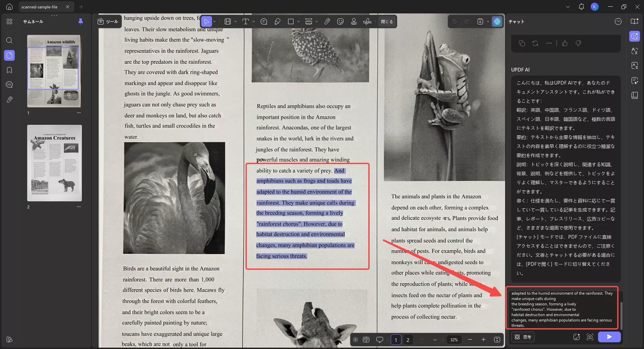Screen dimensions: 644x349
Task: Expand the selection tool dropdown arrow
Action: (x=214, y=21)
